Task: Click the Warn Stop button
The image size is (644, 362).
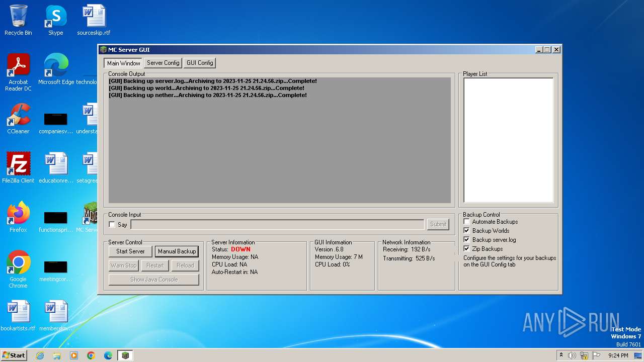Action: pyautogui.click(x=124, y=265)
